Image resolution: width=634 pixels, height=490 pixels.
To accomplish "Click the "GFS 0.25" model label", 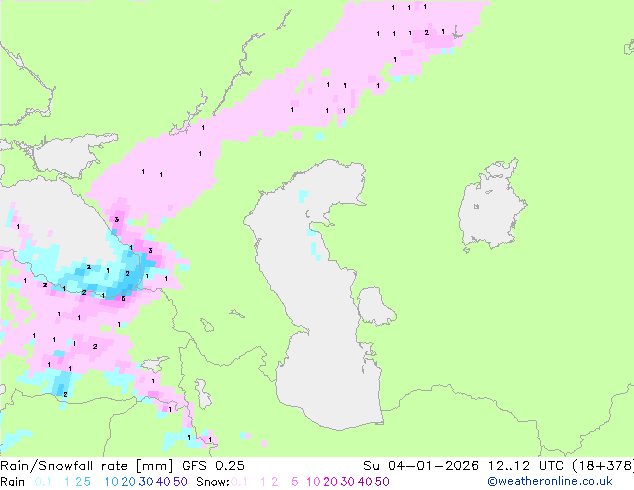I will (213, 466).
